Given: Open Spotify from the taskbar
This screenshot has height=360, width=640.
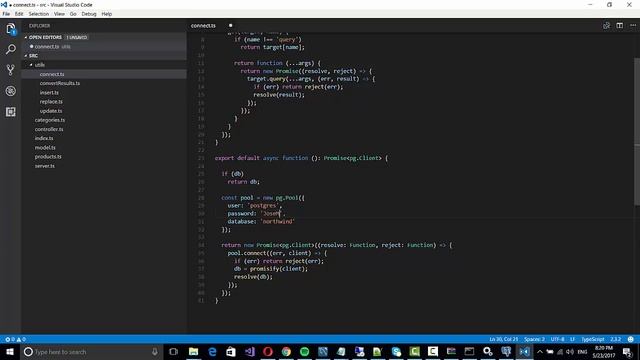Looking at the screenshot, I should coord(304,351).
